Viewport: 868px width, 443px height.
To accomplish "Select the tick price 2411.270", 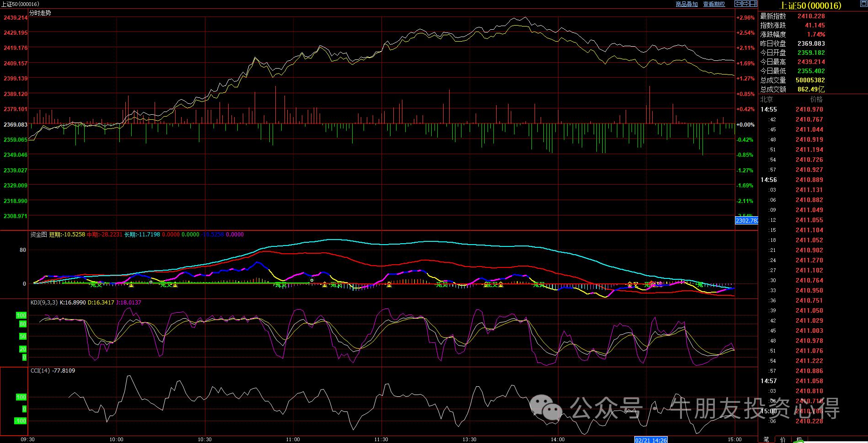I will [809, 260].
